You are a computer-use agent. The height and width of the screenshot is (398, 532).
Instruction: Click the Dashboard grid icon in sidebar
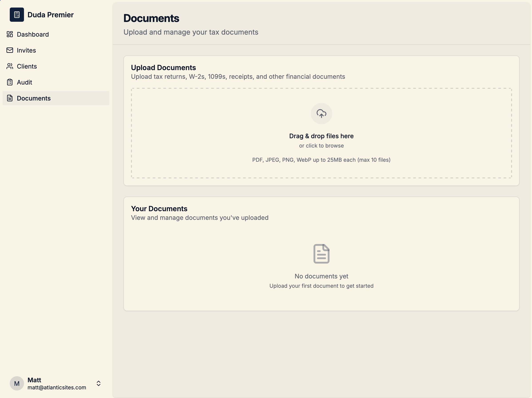10,34
